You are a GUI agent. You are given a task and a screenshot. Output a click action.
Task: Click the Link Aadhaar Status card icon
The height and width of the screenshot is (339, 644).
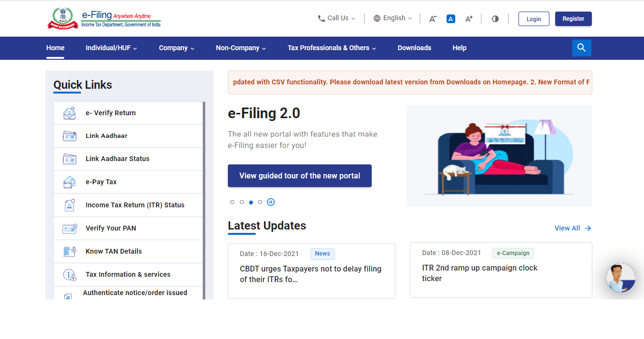pos(70,159)
